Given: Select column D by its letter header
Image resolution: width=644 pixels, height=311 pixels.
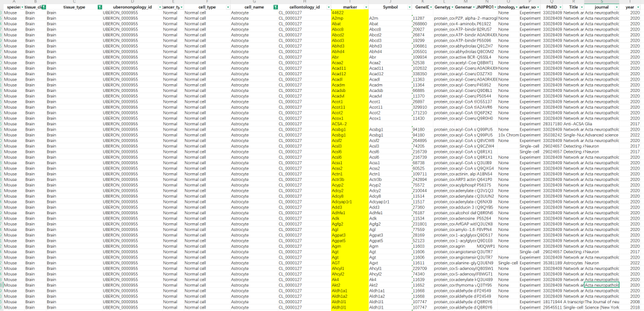Looking at the screenshot, I should [132, 2].
